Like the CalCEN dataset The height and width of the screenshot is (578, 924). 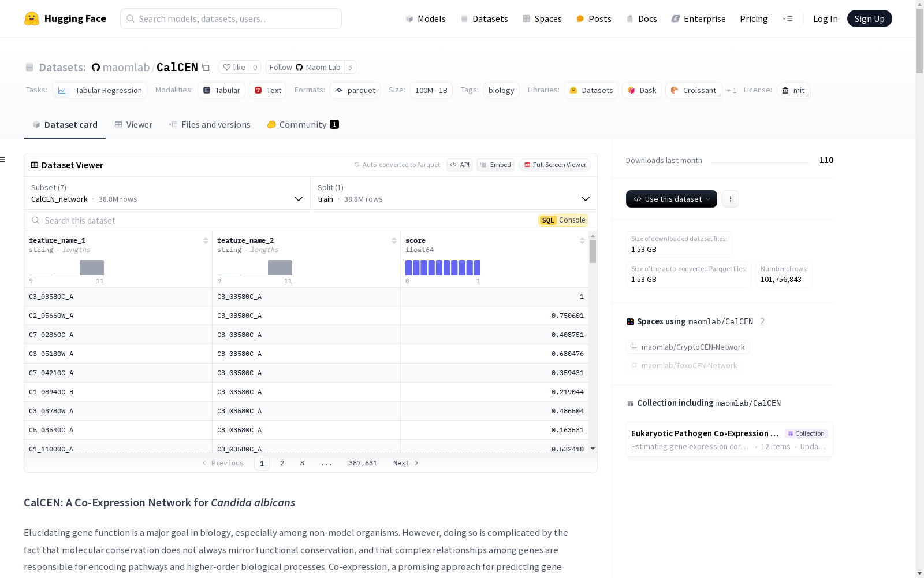[x=234, y=67]
